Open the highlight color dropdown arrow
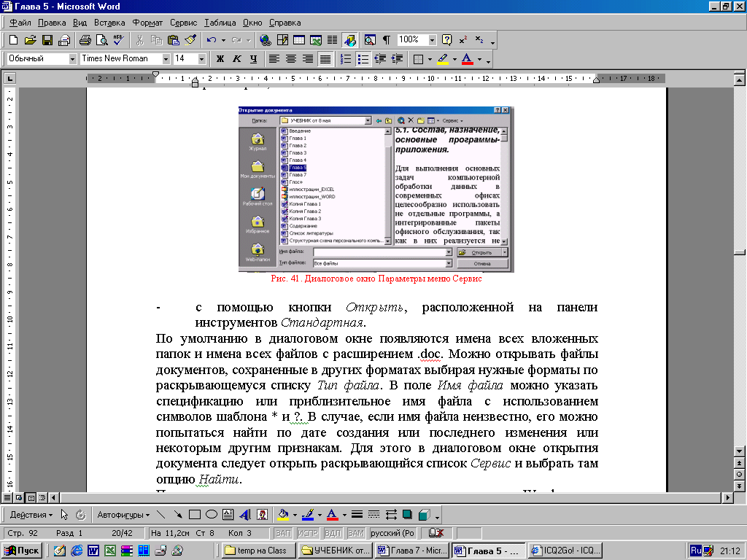Image resolution: width=747 pixels, height=560 pixels. (454, 59)
